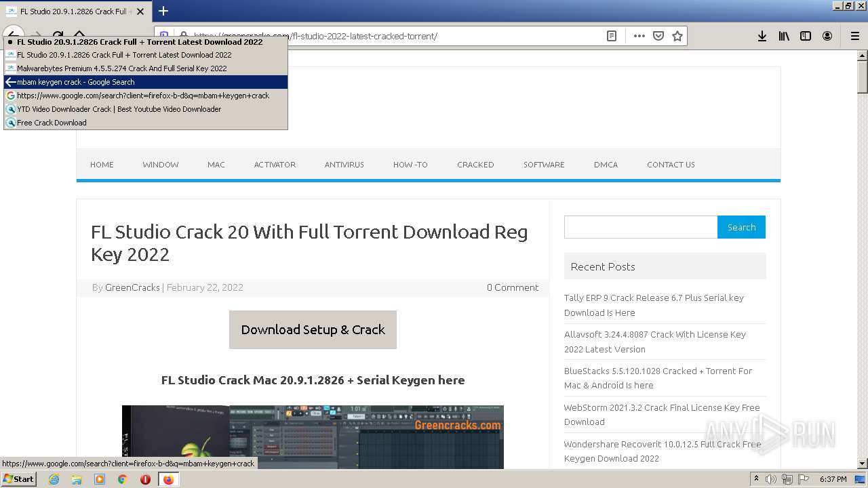Pick YTD Video Downloader Crack history entry

(146, 109)
